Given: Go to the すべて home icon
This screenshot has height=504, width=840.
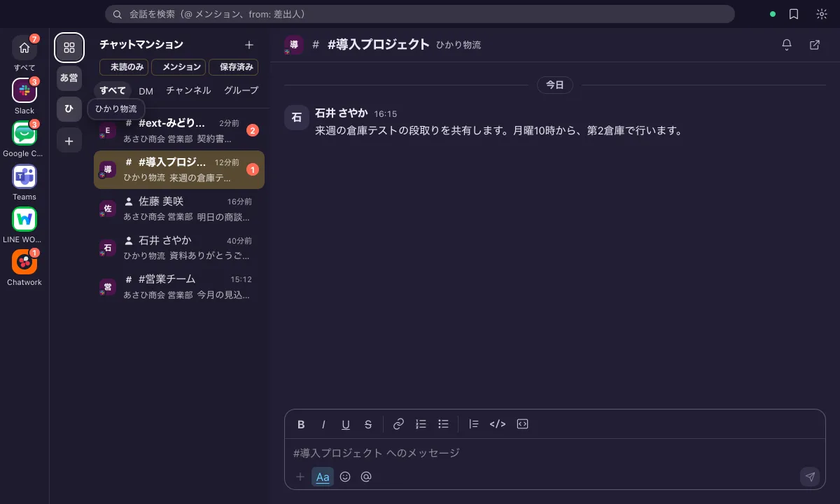Looking at the screenshot, I should click(x=24, y=48).
